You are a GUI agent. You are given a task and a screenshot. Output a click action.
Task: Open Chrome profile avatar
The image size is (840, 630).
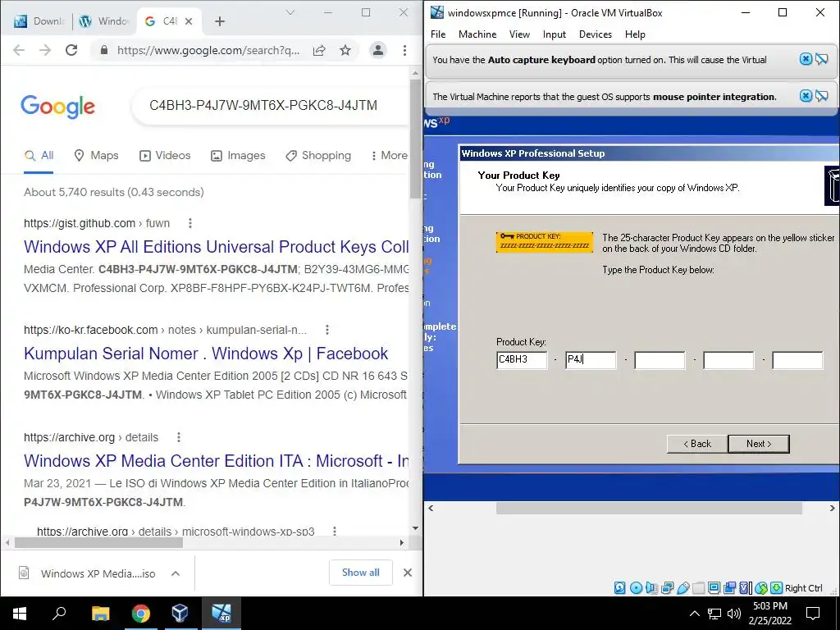pos(377,50)
